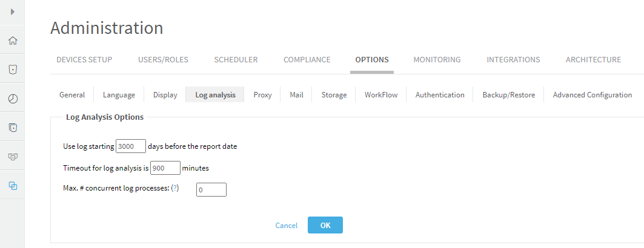Focus the max concurrent log processes field
Viewport: 644px width, 248px height.
[211, 190]
